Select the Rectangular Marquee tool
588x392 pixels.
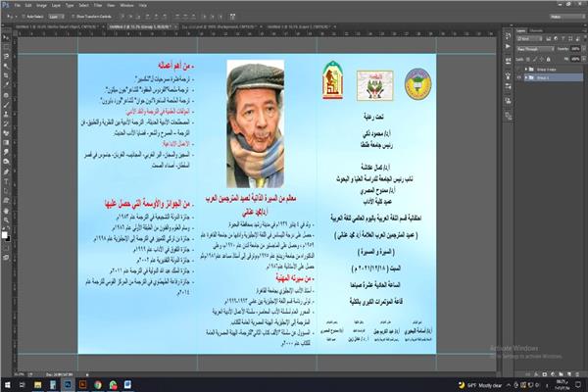6,47
